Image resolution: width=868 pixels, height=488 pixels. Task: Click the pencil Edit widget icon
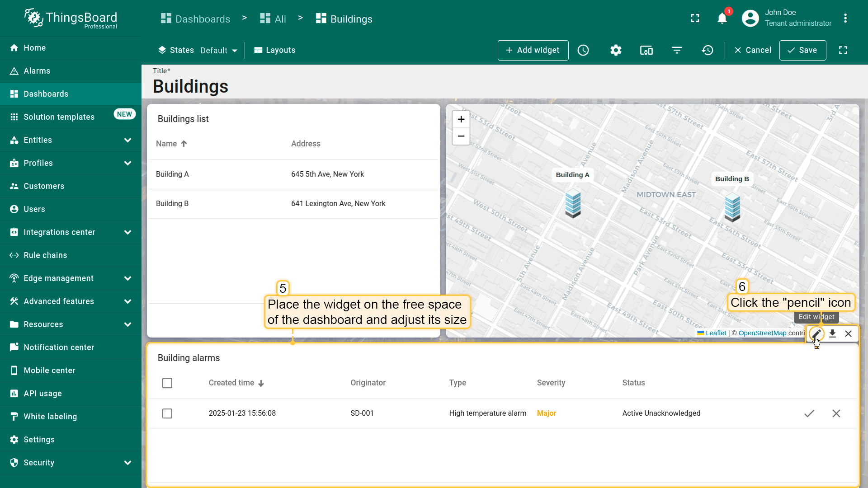(x=816, y=334)
